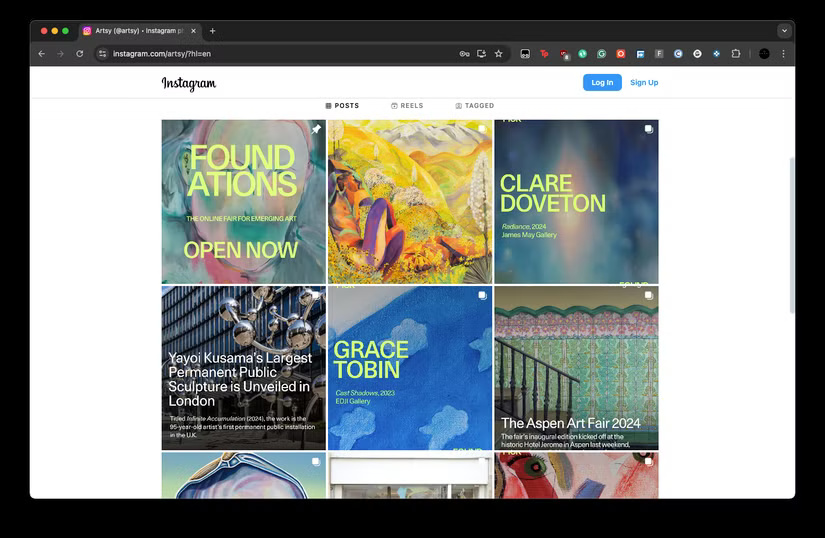Click the Log In button
This screenshot has height=538, width=825.
pos(602,83)
